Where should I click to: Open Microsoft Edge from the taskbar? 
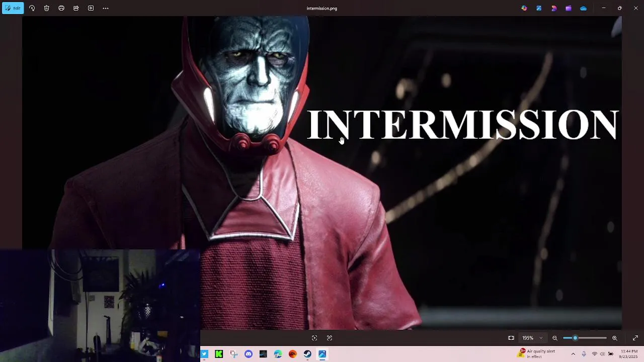(278, 354)
